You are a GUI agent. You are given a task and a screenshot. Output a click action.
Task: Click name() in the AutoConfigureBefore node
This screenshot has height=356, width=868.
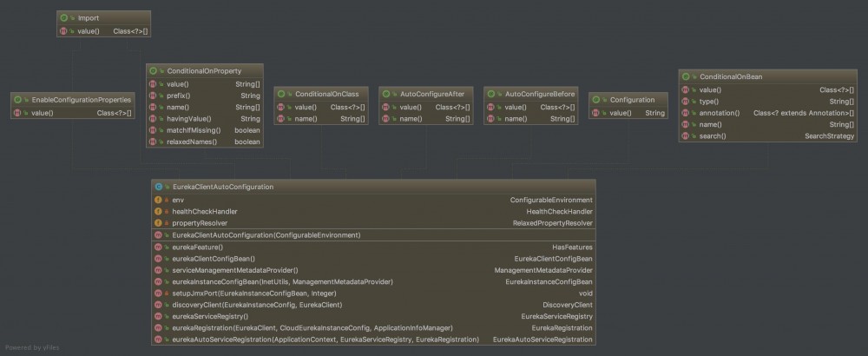(x=516, y=119)
